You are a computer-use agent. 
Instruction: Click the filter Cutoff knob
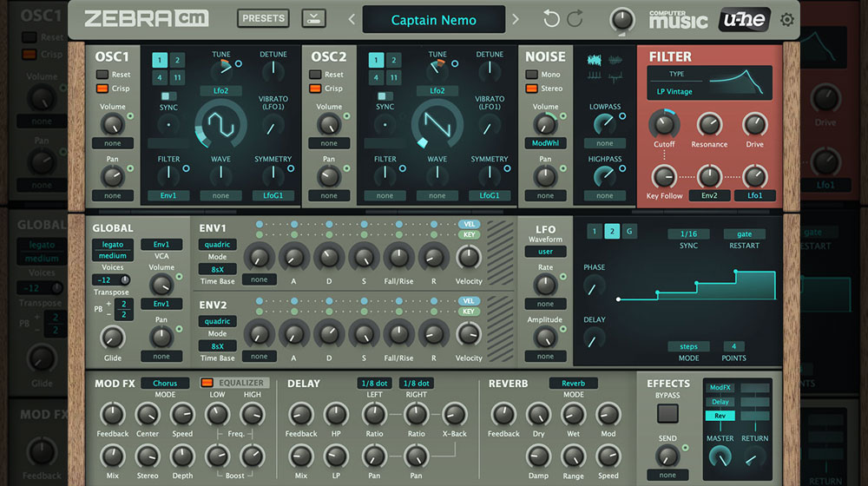coord(664,124)
